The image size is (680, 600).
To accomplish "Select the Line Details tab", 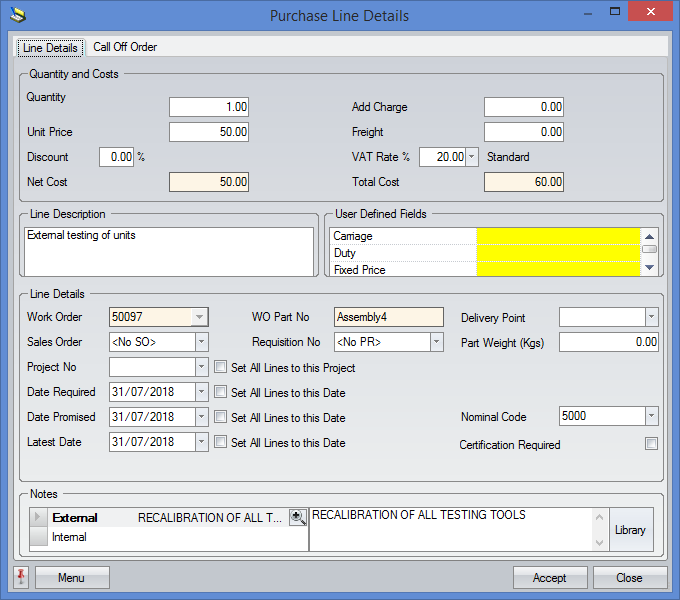I will tap(50, 48).
